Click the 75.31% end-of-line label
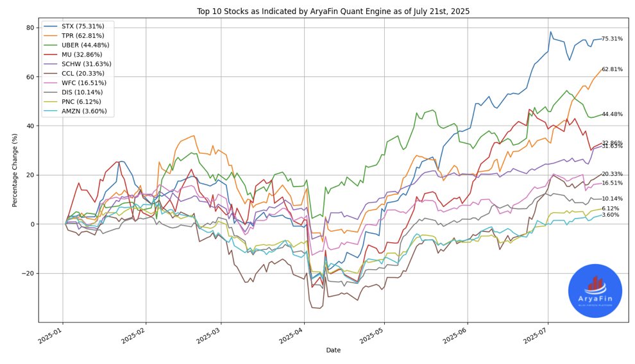This screenshot has height=364, width=635. 612,39
